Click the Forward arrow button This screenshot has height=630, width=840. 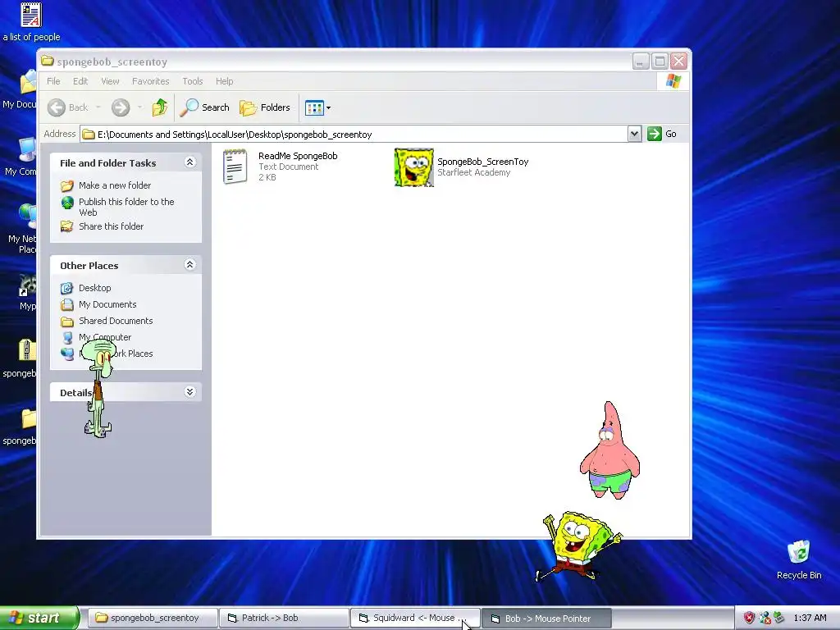(121, 107)
